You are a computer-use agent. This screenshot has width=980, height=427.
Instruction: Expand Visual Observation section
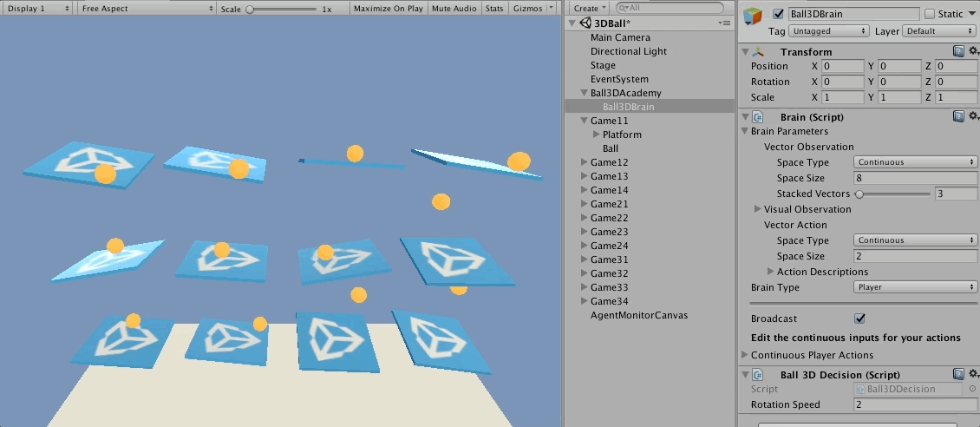[x=757, y=209]
